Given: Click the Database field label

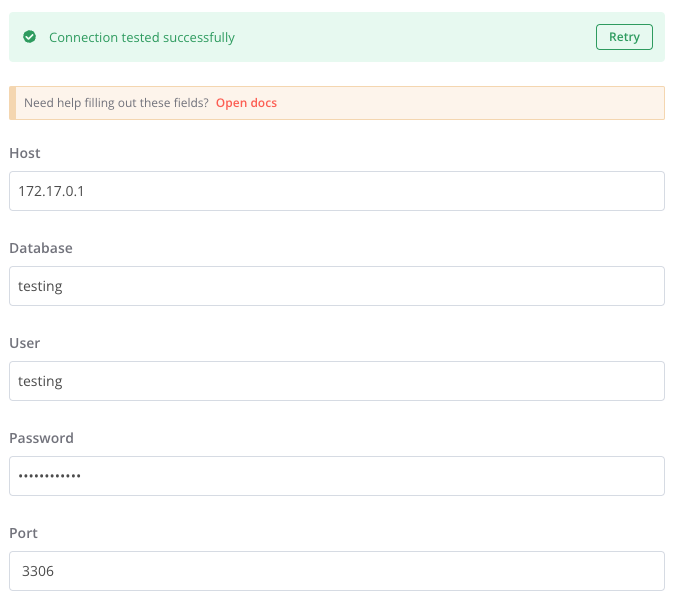Looking at the screenshot, I should click(x=41, y=248).
